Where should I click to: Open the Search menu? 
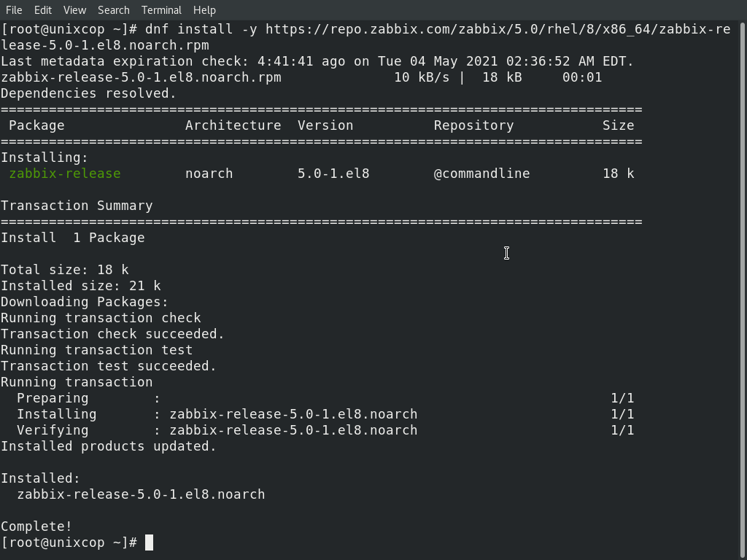[x=113, y=10]
